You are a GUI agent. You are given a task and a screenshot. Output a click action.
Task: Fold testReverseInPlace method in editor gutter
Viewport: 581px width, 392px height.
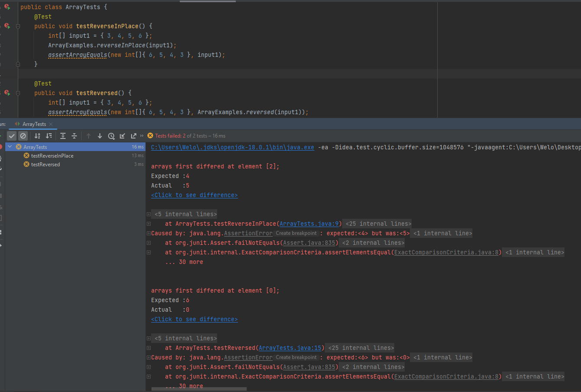coord(18,26)
